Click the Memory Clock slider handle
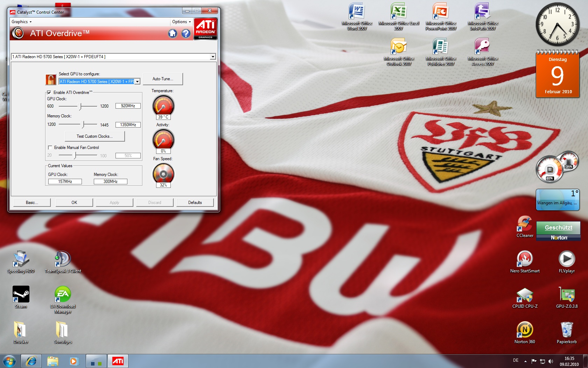 (x=83, y=124)
